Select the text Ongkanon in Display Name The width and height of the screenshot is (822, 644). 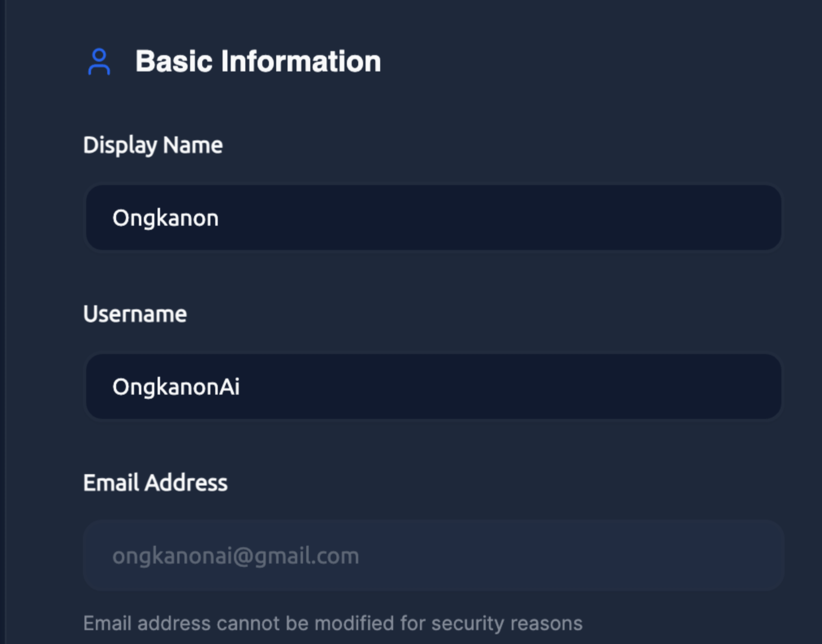click(x=165, y=218)
